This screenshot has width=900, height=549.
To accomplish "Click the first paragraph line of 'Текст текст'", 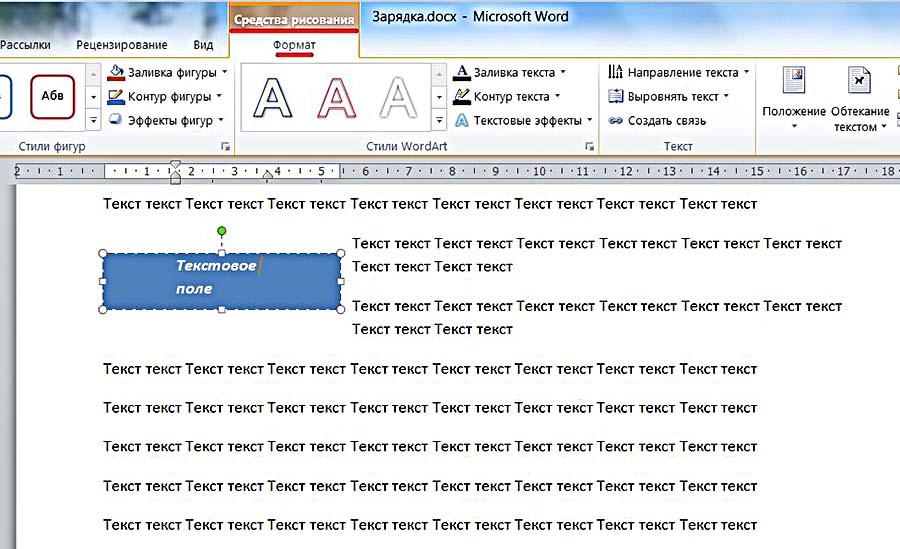I will point(430,204).
